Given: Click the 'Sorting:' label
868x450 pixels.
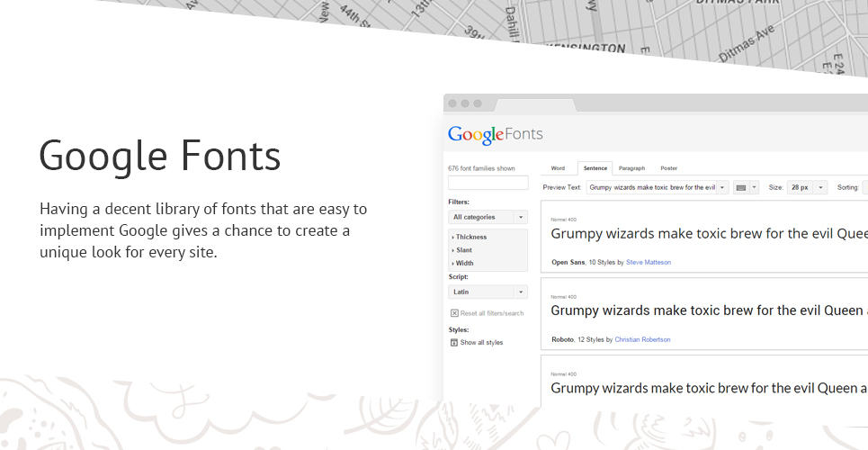Looking at the screenshot, I should click(x=847, y=188).
